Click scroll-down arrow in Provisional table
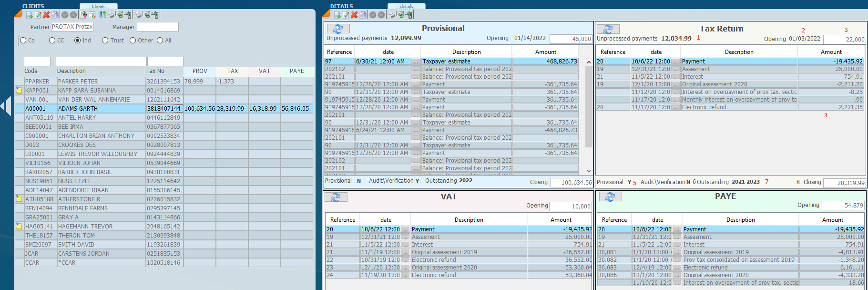868x290 pixels. [589, 171]
